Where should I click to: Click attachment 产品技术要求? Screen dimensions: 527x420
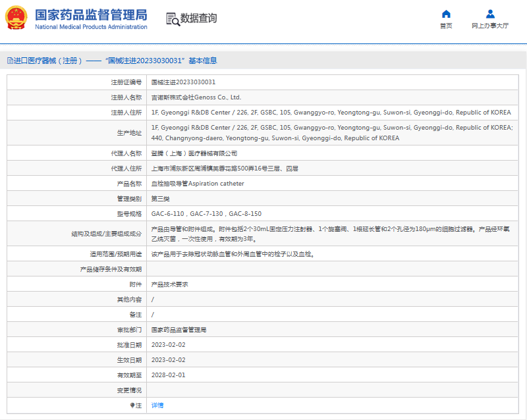(169, 284)
